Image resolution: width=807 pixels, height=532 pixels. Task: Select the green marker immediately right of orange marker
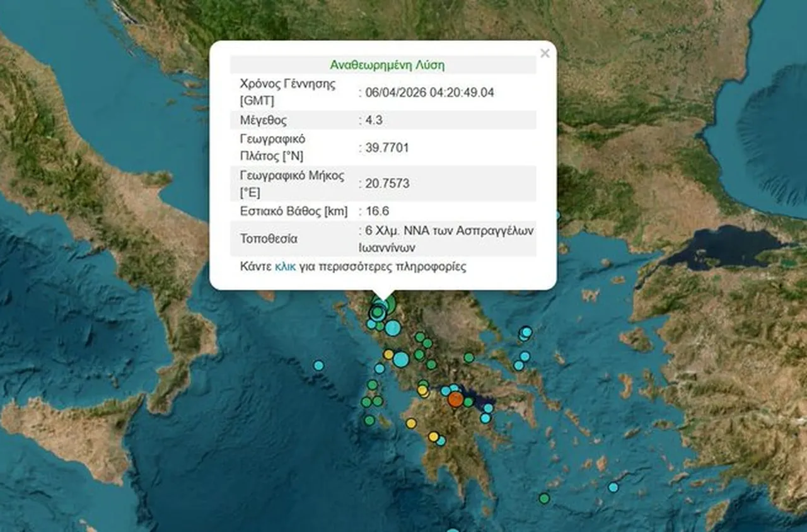pos(468,402)
